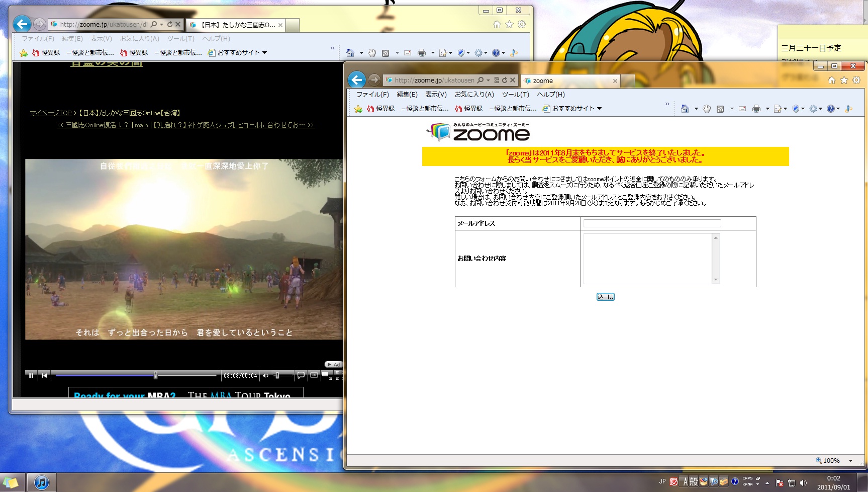
Task: Refresh the page in front zoome window
Action: point(505,80)
